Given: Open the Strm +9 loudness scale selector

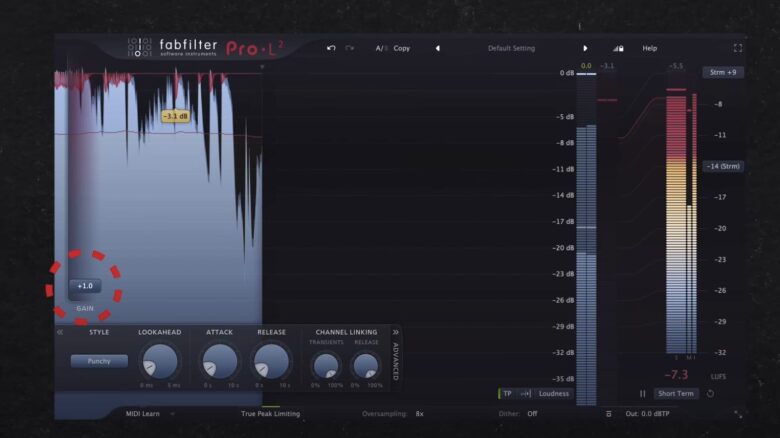Looking at the screenshot, I should tap(723, 73).
